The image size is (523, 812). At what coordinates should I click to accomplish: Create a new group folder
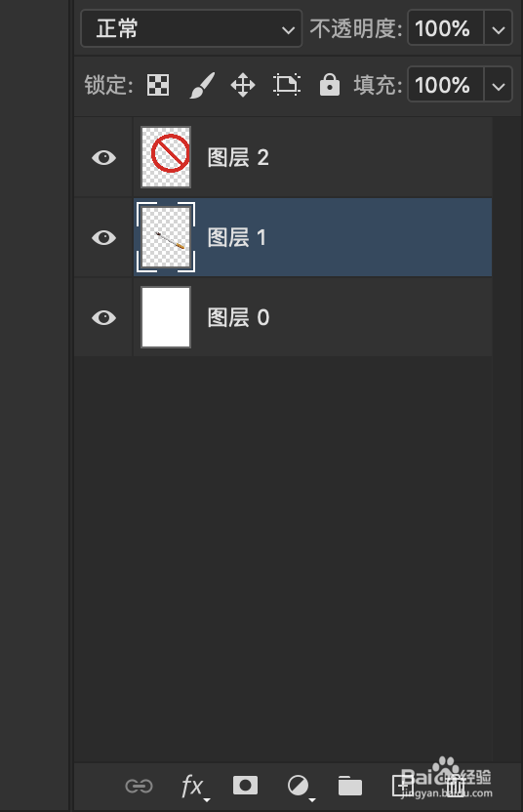pos(350,786)
